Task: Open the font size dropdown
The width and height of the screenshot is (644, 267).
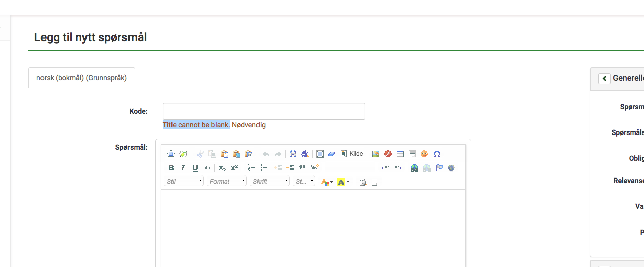Action: [305, 181]
